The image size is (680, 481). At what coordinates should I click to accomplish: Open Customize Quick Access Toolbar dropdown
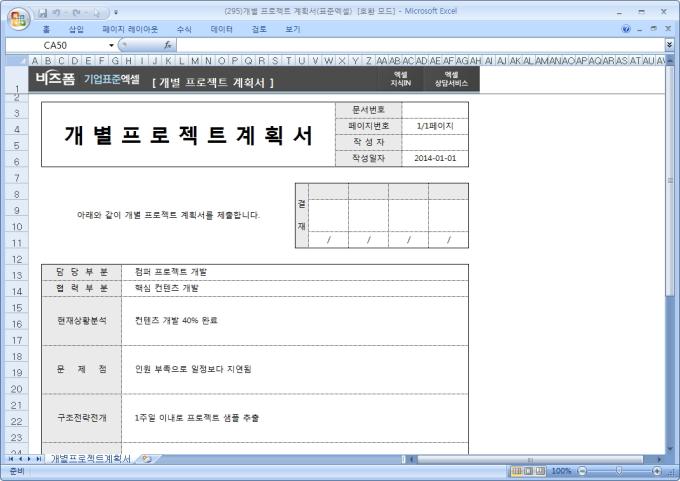[x=116, y=13]
